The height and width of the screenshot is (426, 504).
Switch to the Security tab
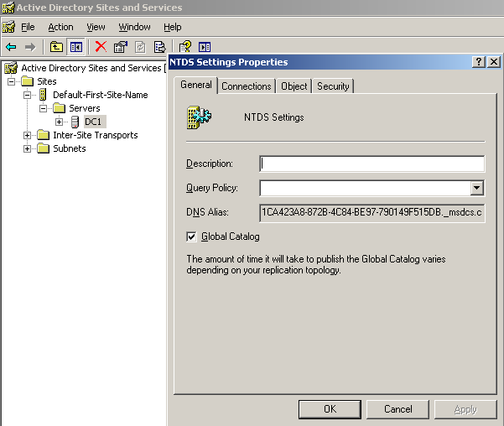click(x=333, y=86)
